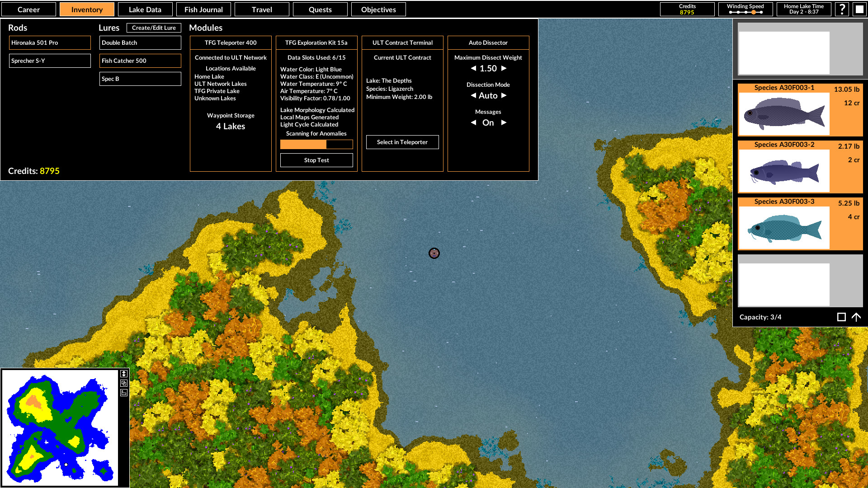Increase Maximum Dissect Weight with right arrow

point(504,68)
